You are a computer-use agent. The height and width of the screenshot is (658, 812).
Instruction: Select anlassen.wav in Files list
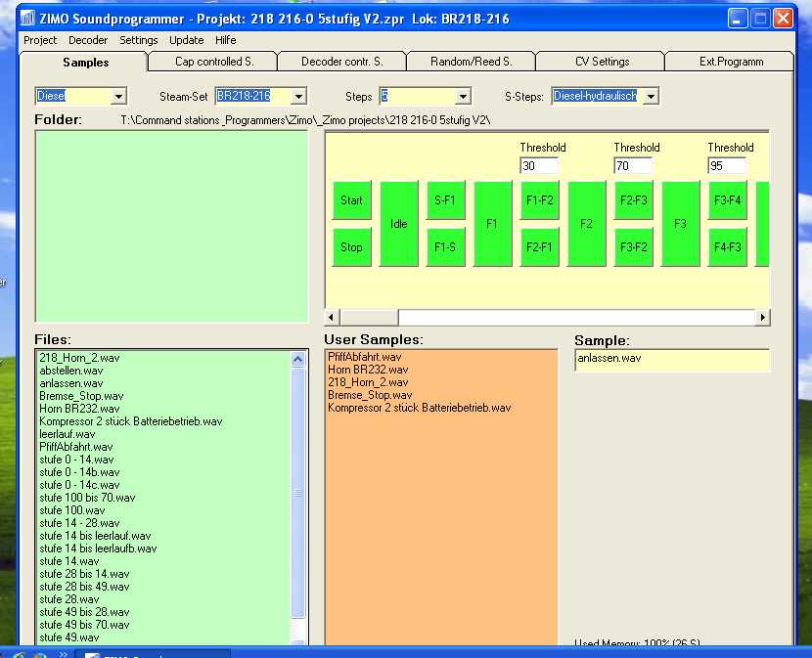tap(71, 383)
